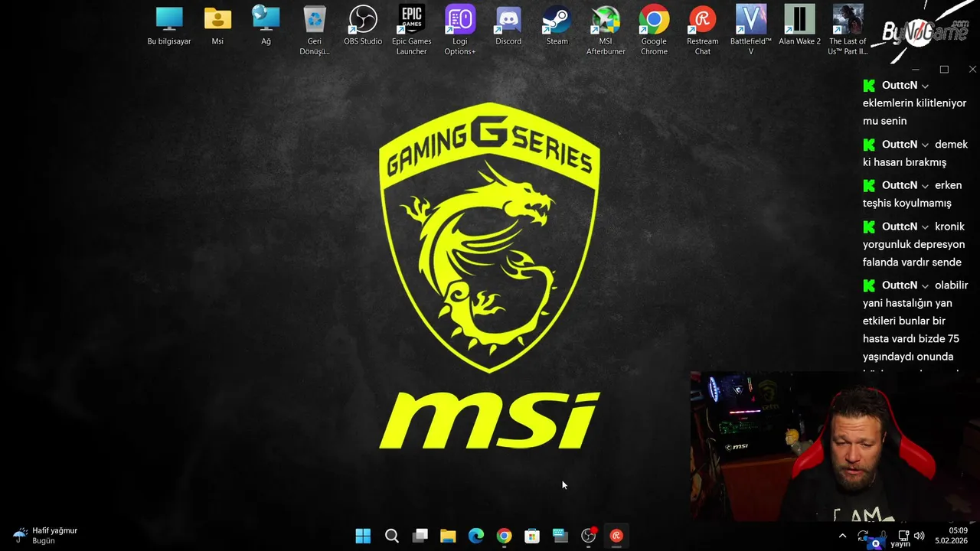Viewport: 980px width, 551px height.
Task: Launch Google Chrome desktop shortcut
Action: click(x=654, y=30)
